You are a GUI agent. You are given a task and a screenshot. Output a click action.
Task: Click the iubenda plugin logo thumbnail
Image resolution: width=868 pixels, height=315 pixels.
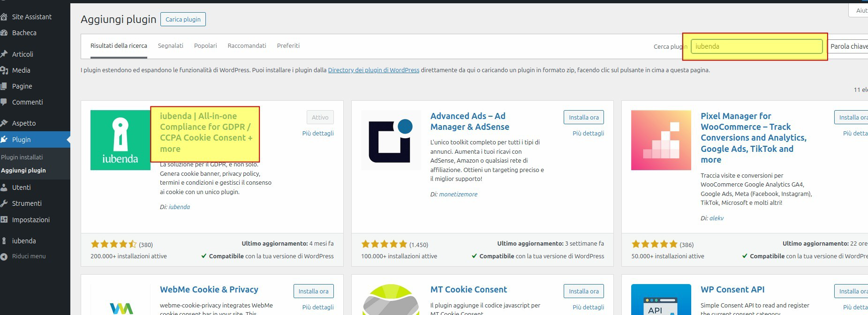(x=120, y=140)
